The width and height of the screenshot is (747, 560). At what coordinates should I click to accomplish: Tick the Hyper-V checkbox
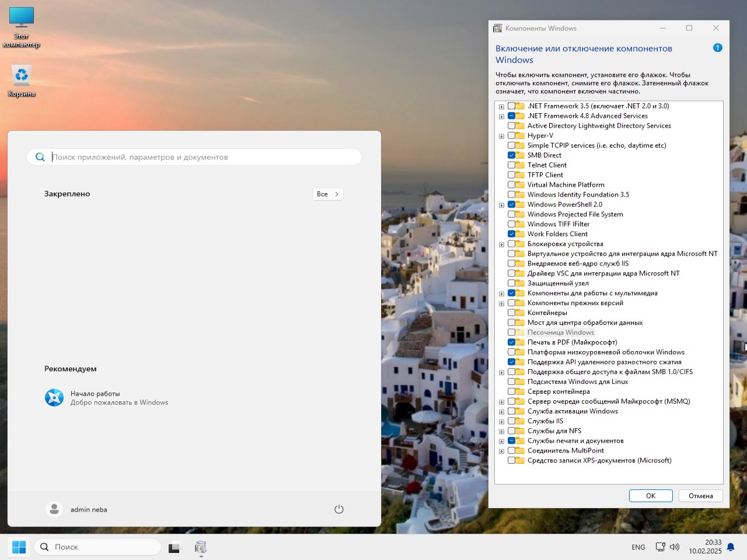click(x=511, y=135)
